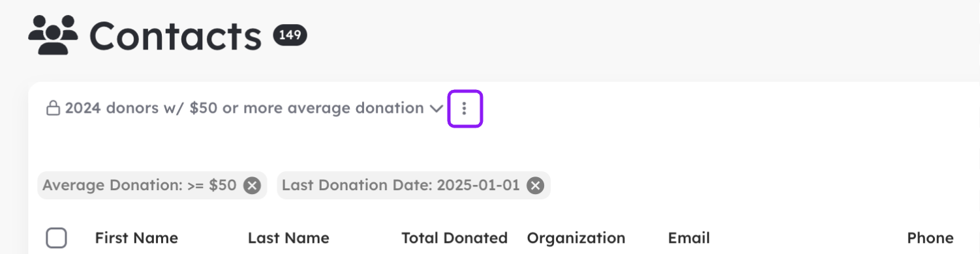Screen dimensions: 980x254
Task: Toggle the select-all contacts checkbox
Action: (57, 238)
